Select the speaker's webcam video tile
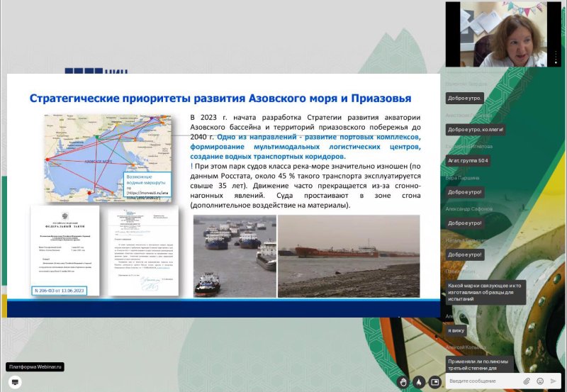567x392 pixels. (503, 34)
